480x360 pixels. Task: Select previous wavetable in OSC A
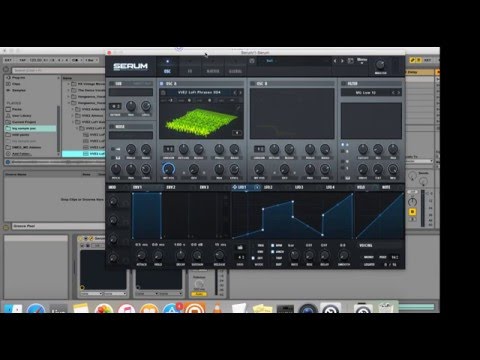[235, 92]
